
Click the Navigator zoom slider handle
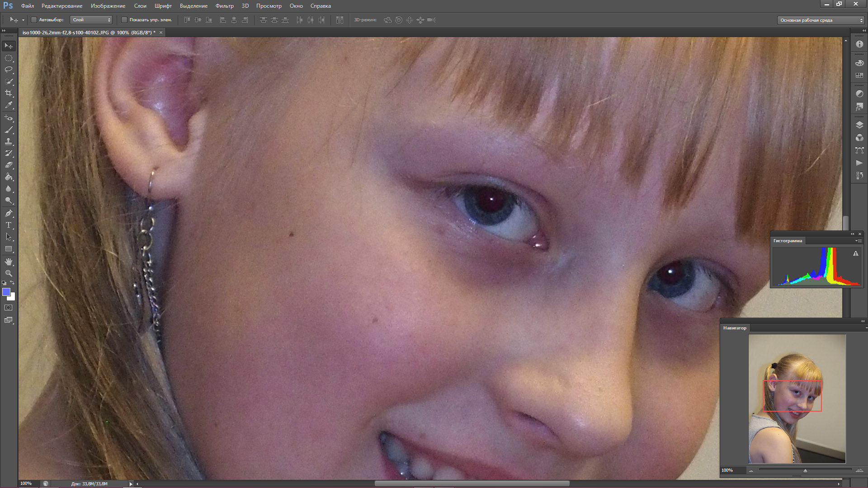805,471
